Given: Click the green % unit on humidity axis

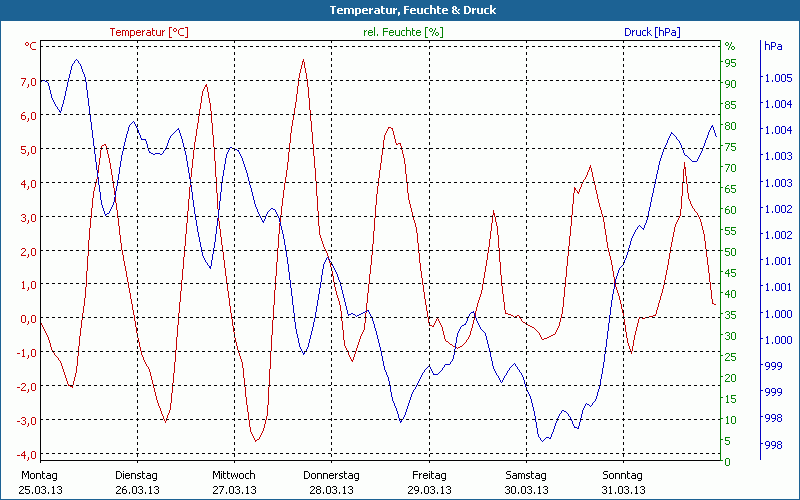Looking at the screenshot, I should 729,46.
